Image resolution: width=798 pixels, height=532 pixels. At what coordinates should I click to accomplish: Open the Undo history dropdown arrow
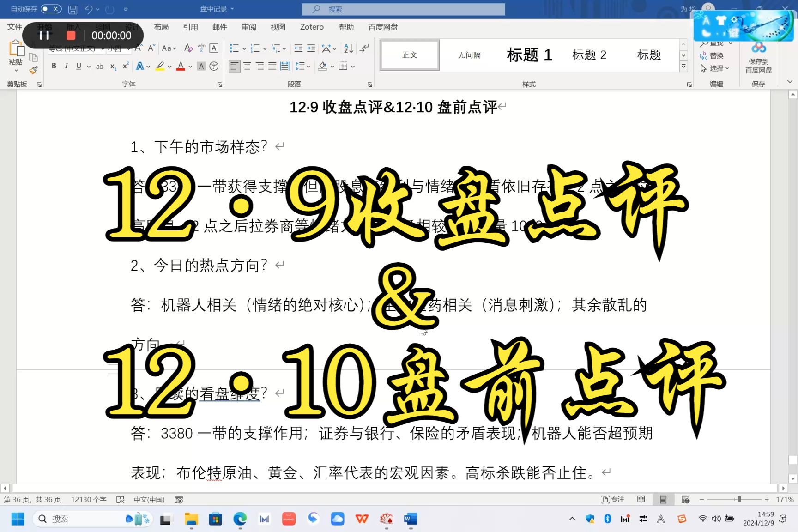97,9
